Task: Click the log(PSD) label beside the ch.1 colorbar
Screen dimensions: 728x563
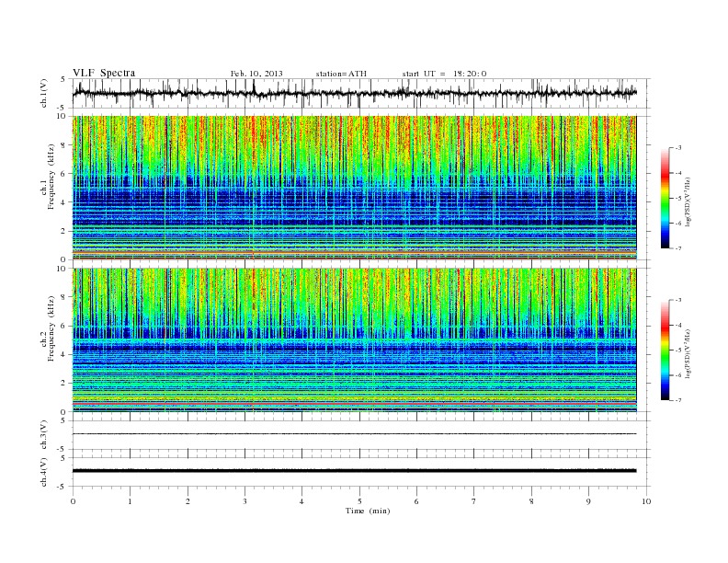Action: (x=688, y=202)
